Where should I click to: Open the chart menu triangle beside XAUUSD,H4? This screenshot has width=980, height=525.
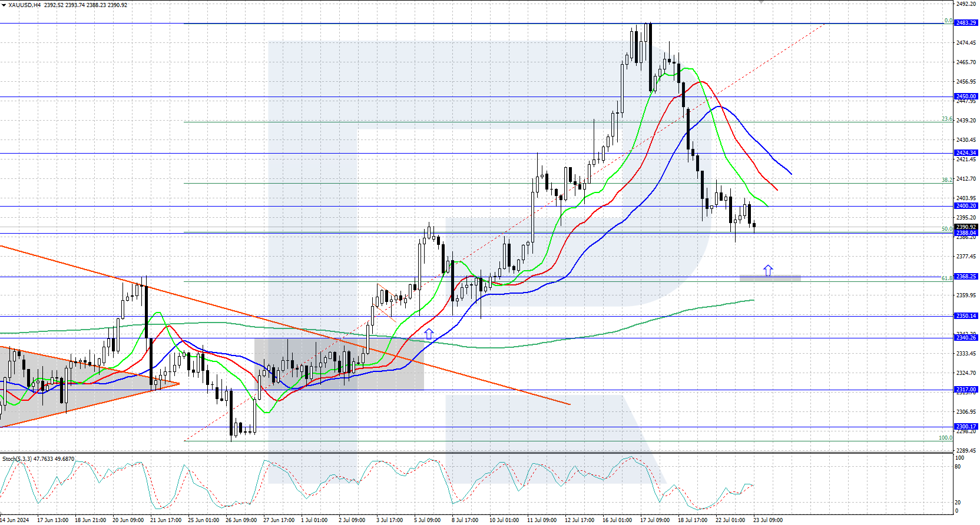(4, 5)
